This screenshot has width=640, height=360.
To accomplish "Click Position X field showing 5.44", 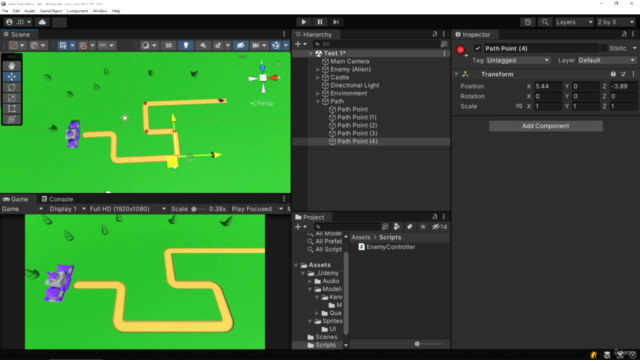I will (x=547, y=86).
